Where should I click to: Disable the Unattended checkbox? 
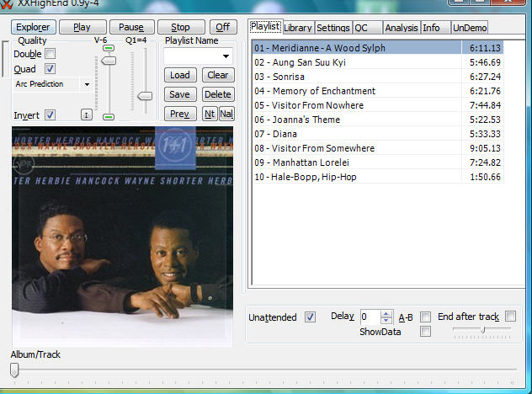310,317
